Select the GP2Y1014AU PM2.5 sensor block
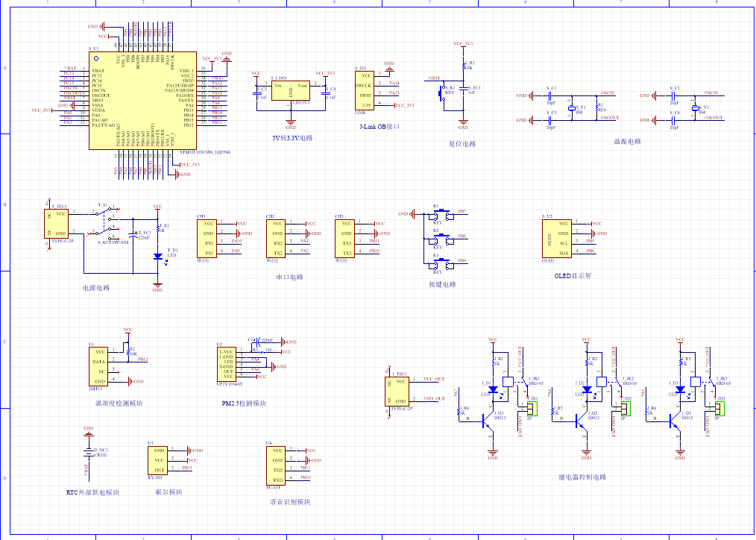Screen dimensions: 756x540 [227, 364]
